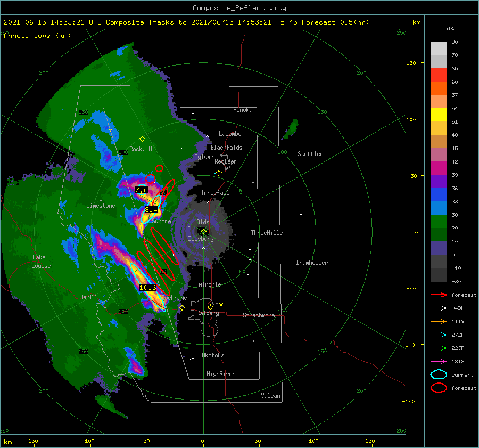Click the storm top label 7.6
479x448 pixels.
(x=142, y=190)
